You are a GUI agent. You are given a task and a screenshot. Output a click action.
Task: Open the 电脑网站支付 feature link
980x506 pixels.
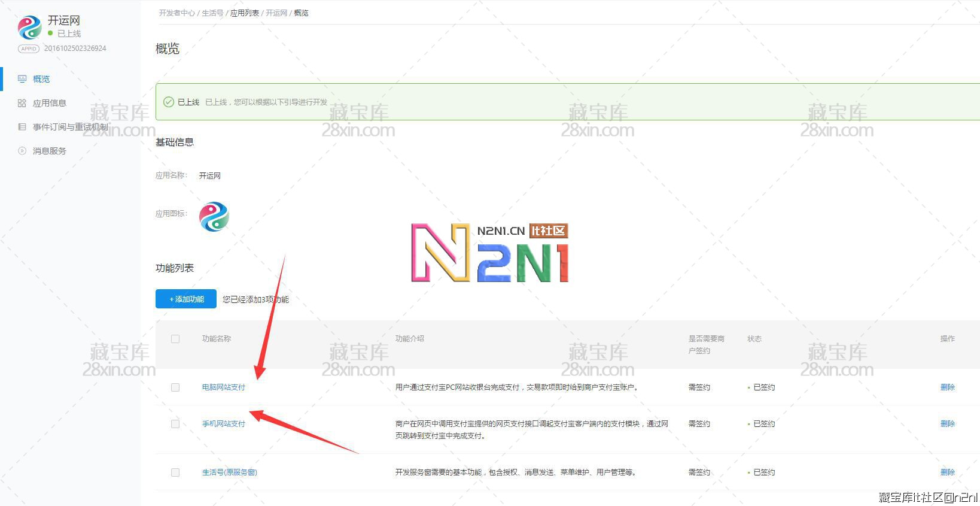pyautogui.click(x=223, y=387)
